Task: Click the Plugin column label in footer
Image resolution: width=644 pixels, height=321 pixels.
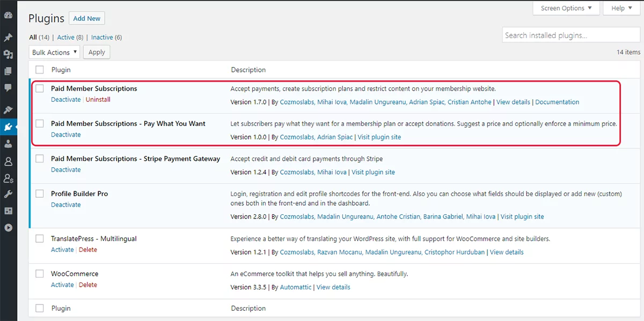Action: point(61,308)
